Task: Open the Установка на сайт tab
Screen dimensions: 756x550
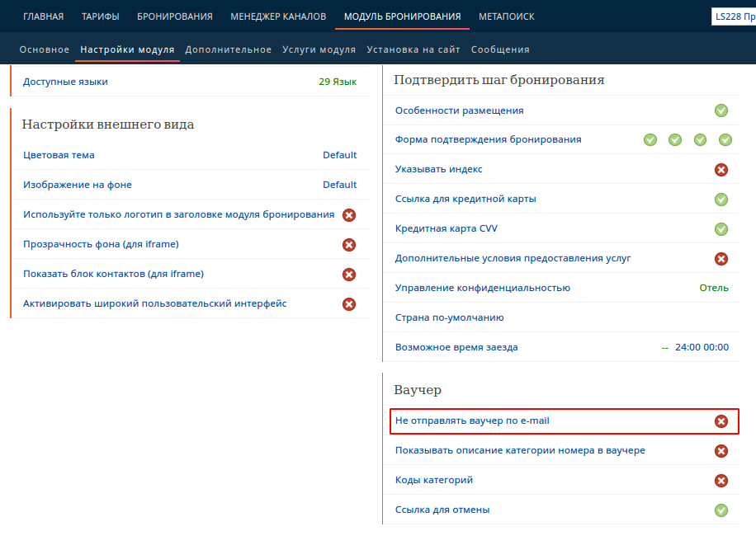Action: 413,49
